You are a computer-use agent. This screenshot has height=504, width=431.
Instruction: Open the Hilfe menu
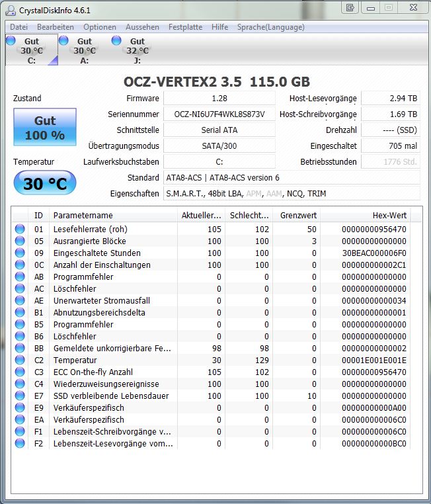coord(219,27)
